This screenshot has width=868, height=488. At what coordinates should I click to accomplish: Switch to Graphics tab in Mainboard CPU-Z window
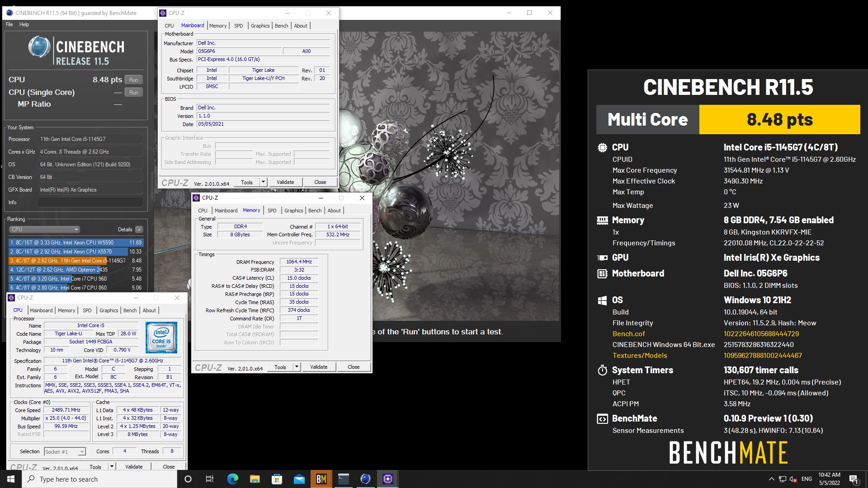coord(260,26)
